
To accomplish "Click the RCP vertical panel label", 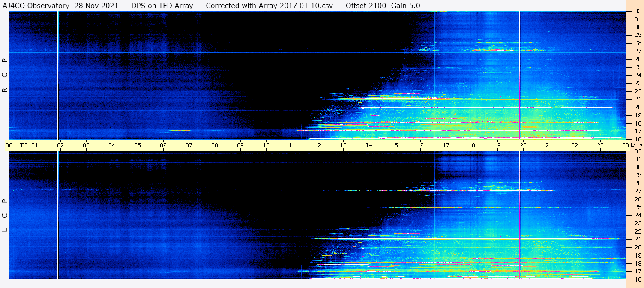I will 5,75.
